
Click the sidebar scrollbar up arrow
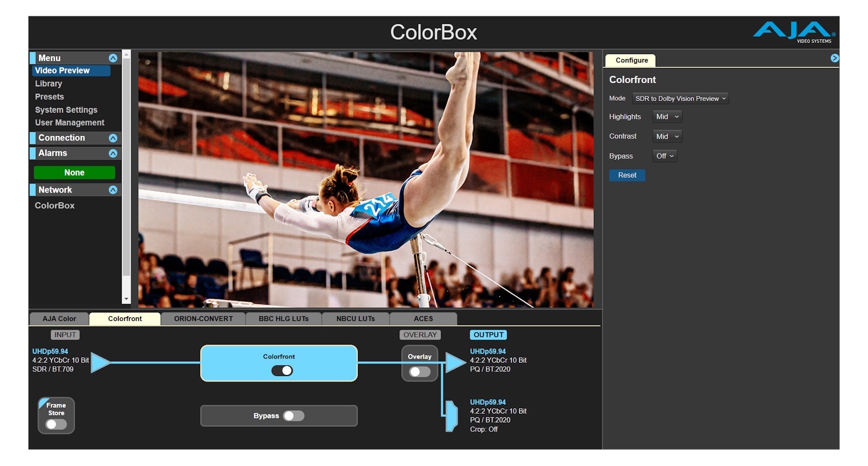click(126, 55)
